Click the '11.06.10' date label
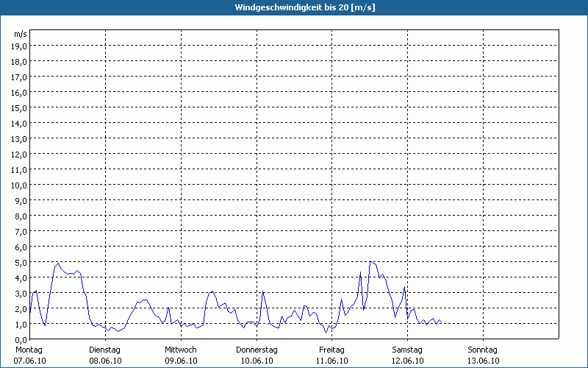Screen dimensions: 588x368 (332, 361)
